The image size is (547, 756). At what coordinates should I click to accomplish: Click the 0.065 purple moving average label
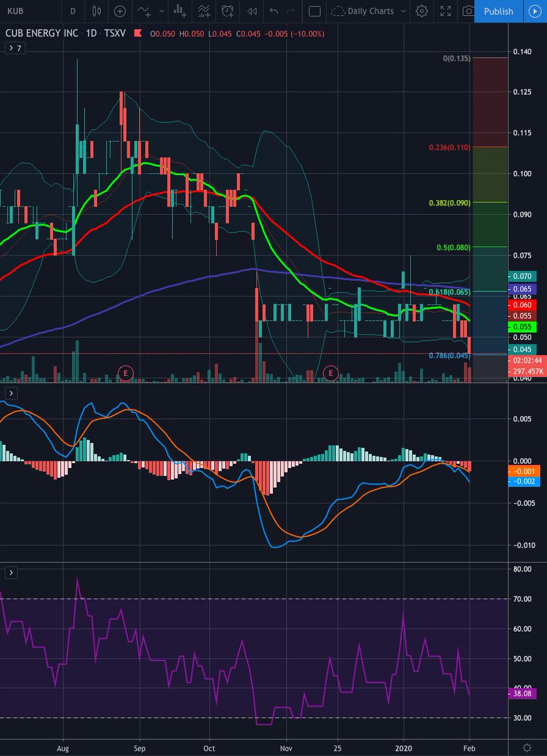[x=523, y=288]
